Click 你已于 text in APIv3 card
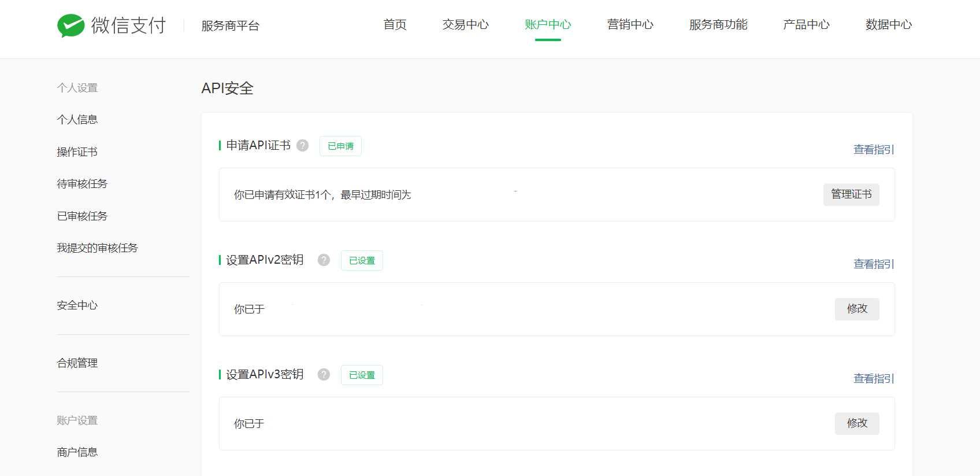The image size is (980, 476). [249, 424]
